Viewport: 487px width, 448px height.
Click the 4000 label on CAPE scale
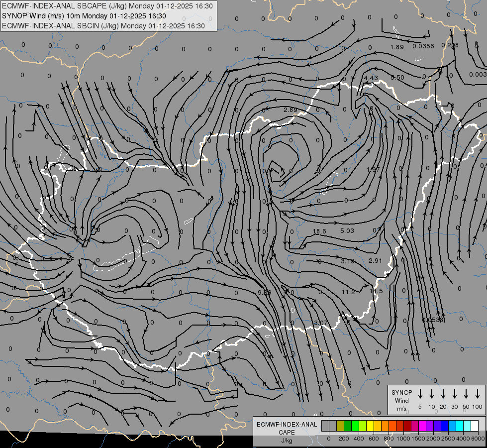(x=463, y=439)
